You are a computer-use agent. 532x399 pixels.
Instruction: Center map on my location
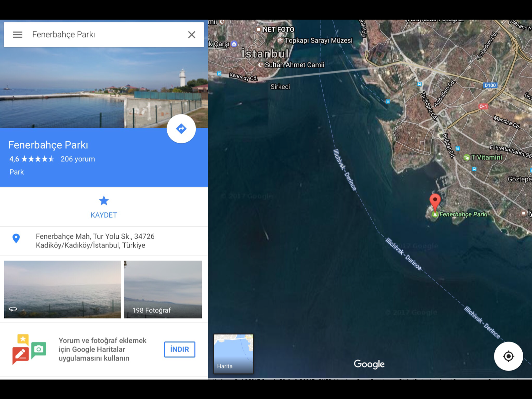click(508, 356)
